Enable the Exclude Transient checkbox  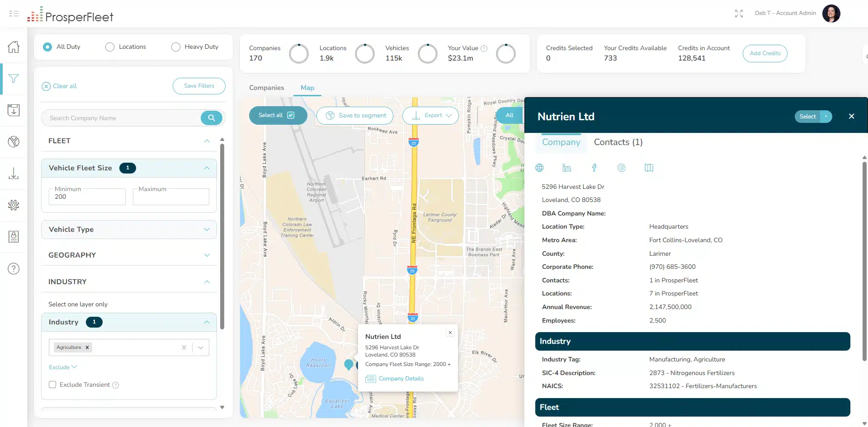[x=52, y=385]
